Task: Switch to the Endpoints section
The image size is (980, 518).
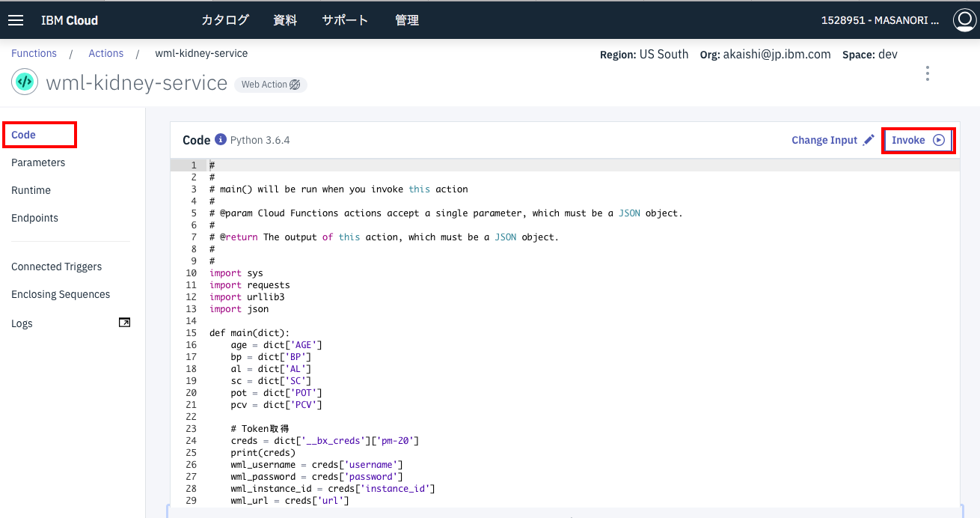Action: (x=34, y=218)
